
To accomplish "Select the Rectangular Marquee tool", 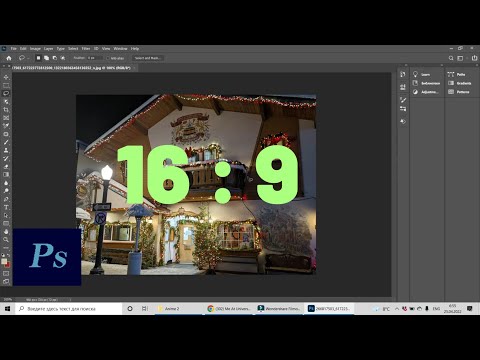I will pyautogui.click(x=6, y=85).
